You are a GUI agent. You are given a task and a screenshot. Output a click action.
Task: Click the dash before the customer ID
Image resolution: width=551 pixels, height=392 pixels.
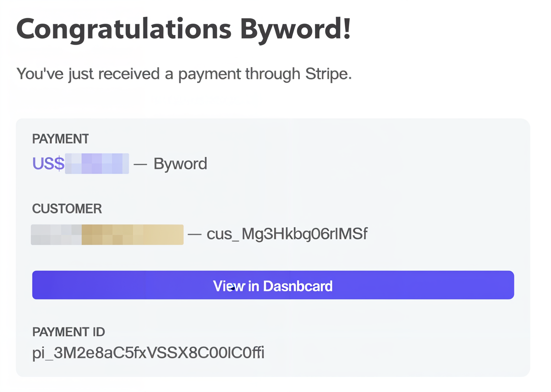point(195,235)
